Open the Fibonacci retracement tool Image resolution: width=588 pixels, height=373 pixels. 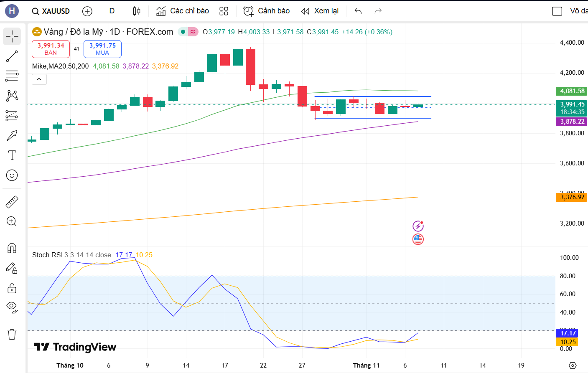(x=12, y=76)
